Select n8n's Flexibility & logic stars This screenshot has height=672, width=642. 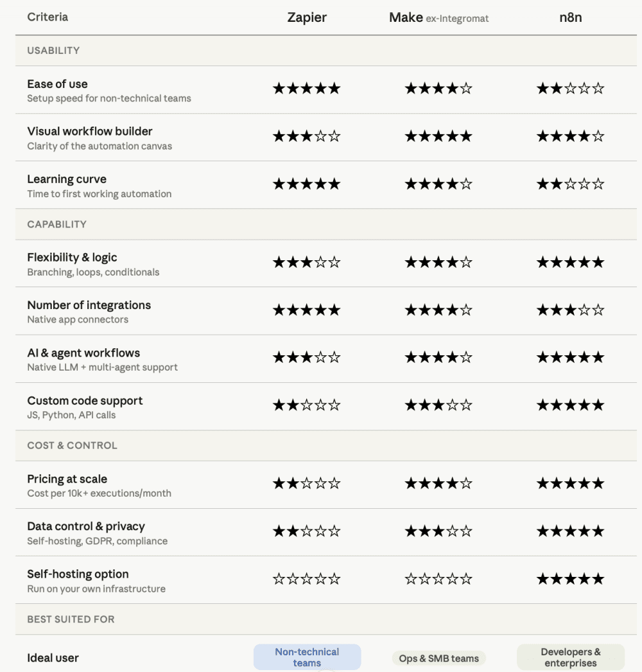[x=571, y=262]
